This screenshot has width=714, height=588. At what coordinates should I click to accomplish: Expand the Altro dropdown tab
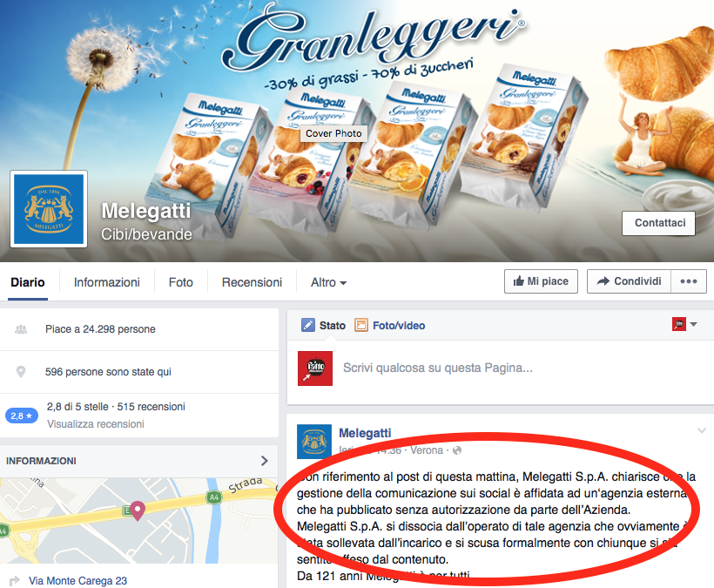point(329,282)
